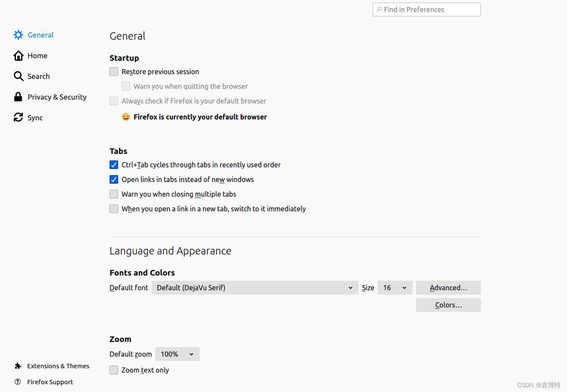Open the General preferences category label
The height and width of the screenshot is (392, 567).
tap(41, 35)
